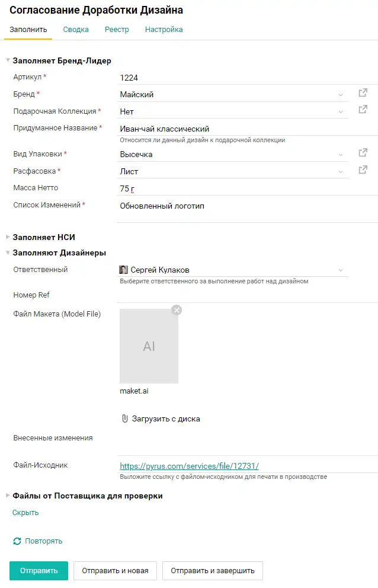
Task: Click the Номер Ref input field
Action: point(248,295)
